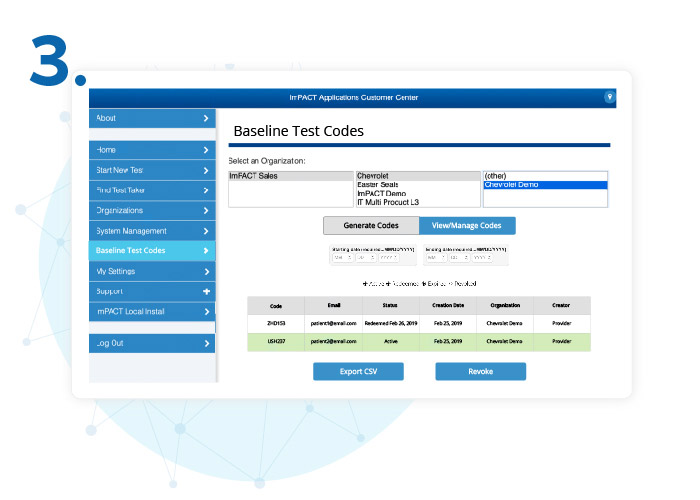Open the About menu item
The height and width of the screenshot is (500, 700).
tap(152, 118)
